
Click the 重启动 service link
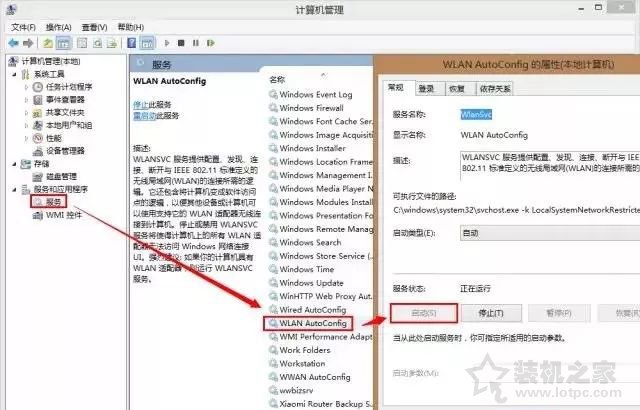pyautogui.click(x=146, y=116)
